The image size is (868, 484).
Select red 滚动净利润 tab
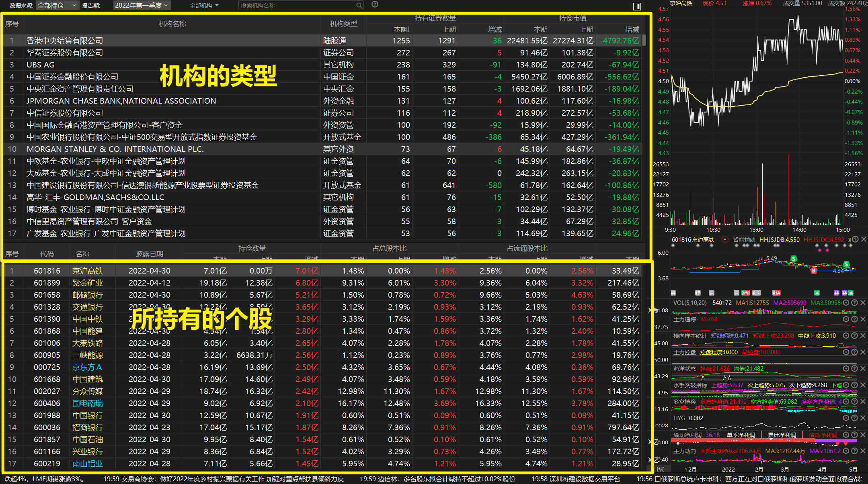(823, 435)
